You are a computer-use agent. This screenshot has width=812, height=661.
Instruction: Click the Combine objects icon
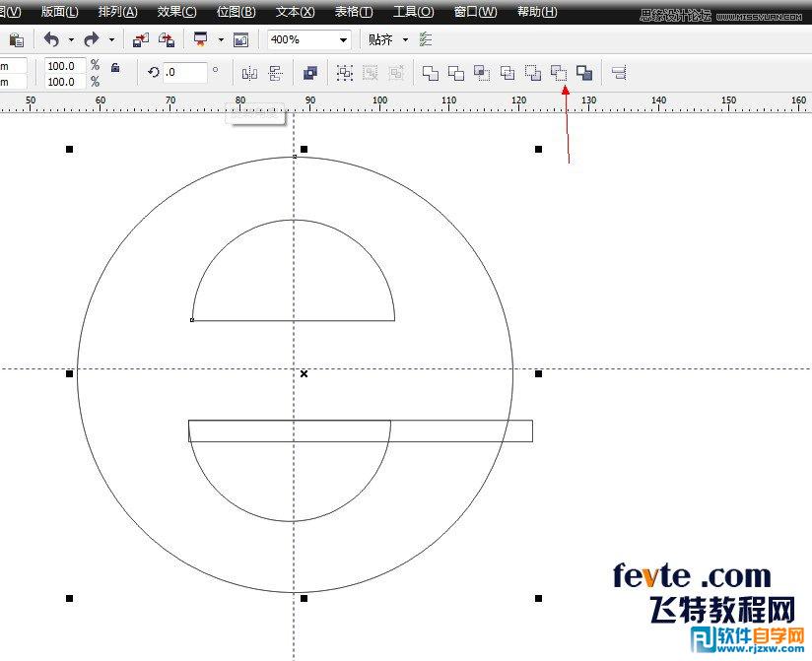pos(309,72)
